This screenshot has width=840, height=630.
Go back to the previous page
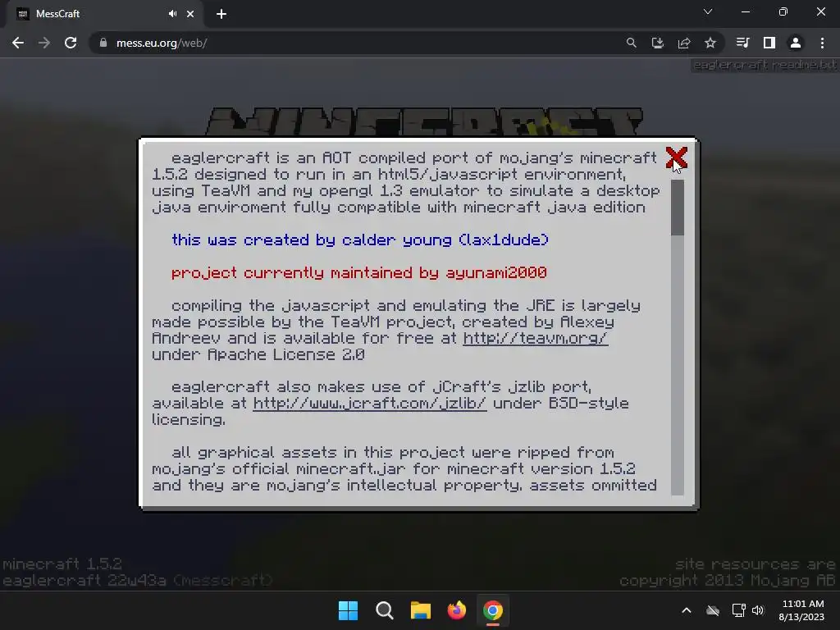coord(18,43)
